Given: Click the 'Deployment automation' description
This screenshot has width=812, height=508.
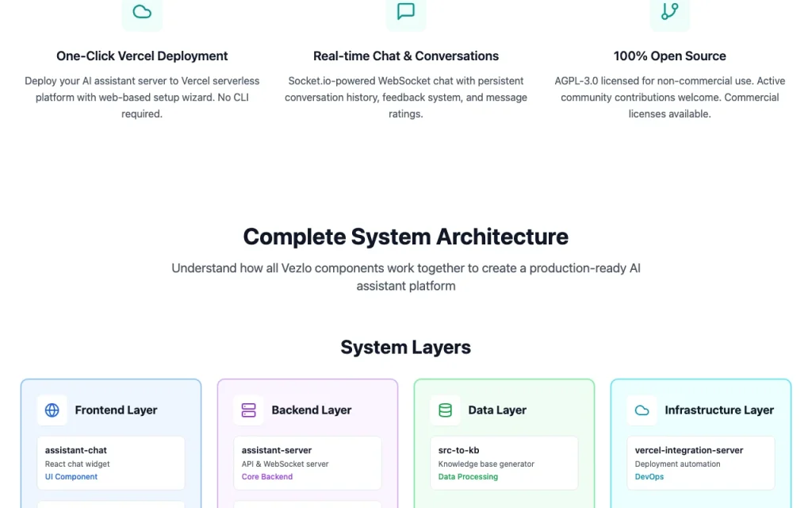Looking at the screenshot, I should pyautogui.click(x=677, y=464).
